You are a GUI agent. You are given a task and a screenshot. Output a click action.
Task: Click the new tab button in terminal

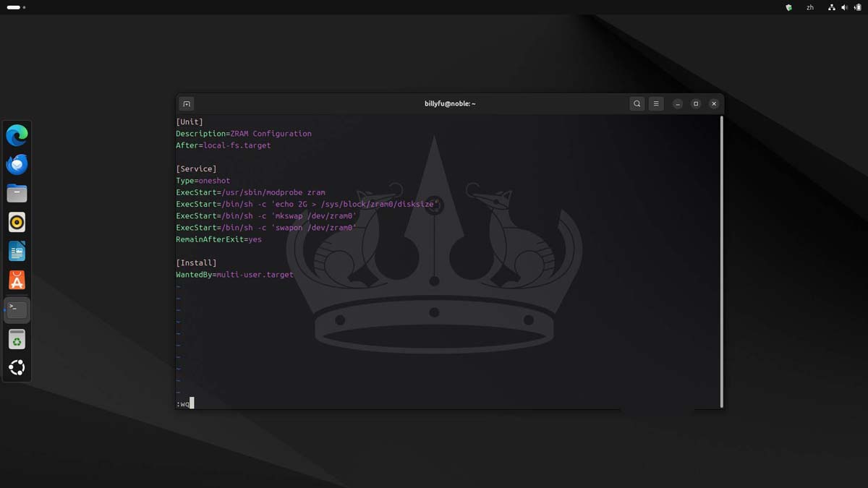(186, 104)
